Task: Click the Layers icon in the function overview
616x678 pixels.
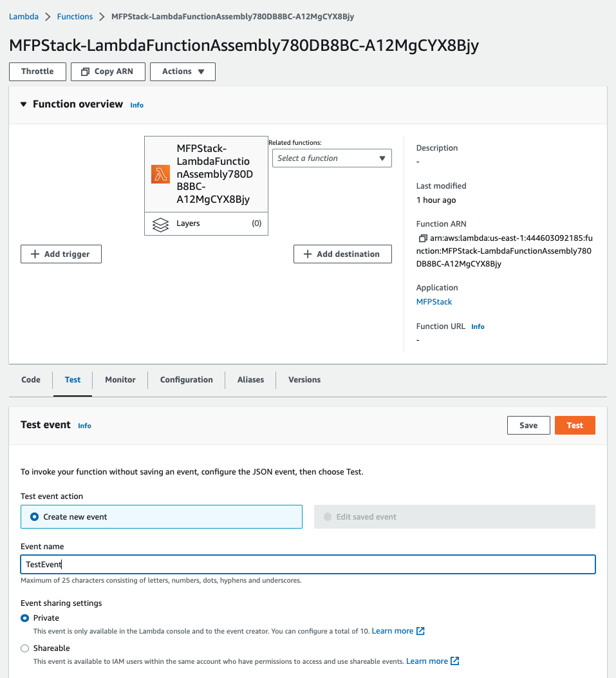Action: tap(160, 223)
